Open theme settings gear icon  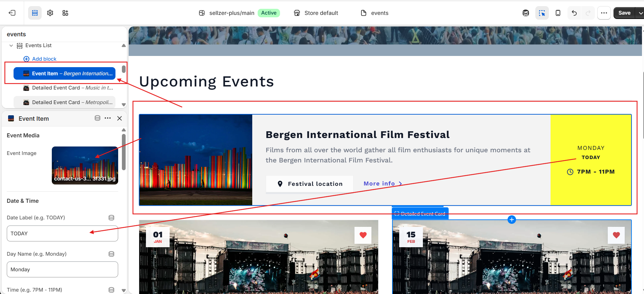point(50,13)
